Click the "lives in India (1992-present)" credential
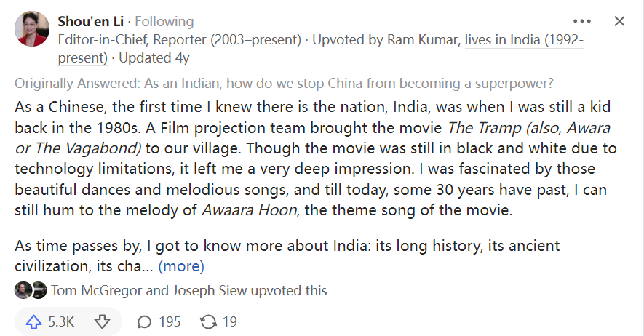The image size is (644, 336). pos(523,40)
